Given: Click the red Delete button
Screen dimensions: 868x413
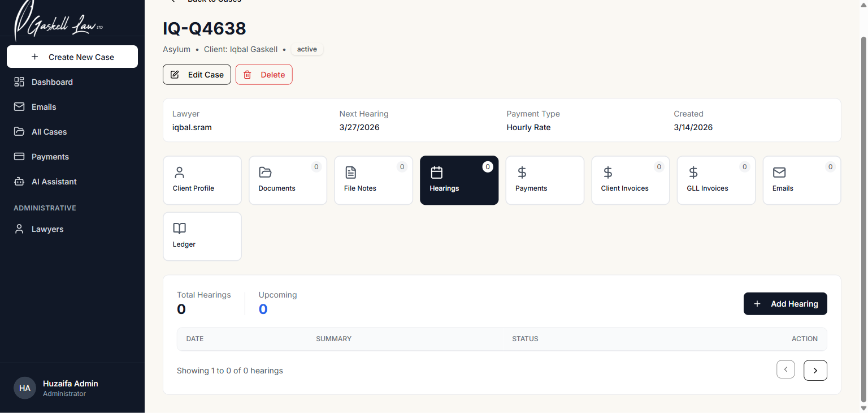Looking at the screenshot, I should [x=264, y=75].
